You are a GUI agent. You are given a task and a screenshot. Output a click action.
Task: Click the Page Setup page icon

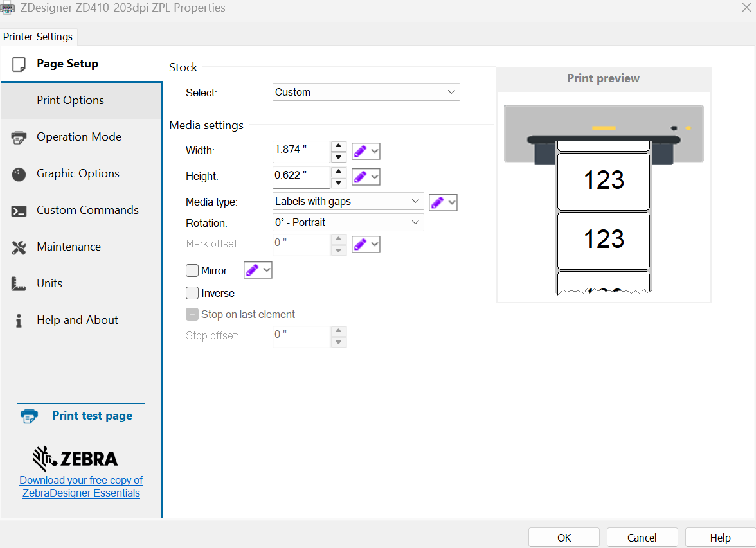point(19,64)
